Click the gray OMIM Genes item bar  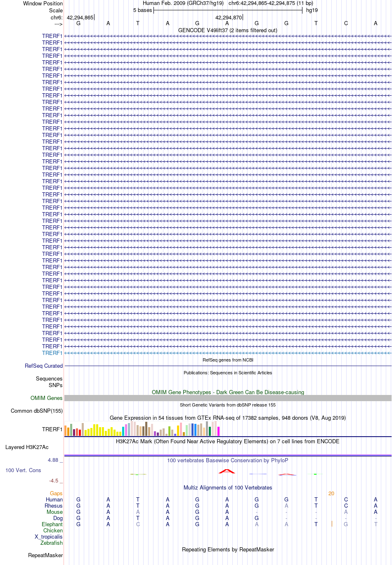pyautogui.click(x=228, y=398)
